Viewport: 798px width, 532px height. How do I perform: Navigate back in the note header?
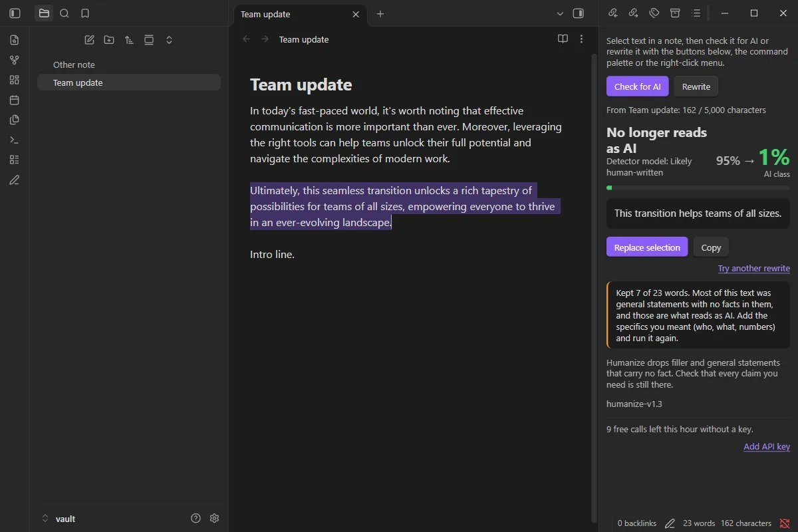coord(247,39)
